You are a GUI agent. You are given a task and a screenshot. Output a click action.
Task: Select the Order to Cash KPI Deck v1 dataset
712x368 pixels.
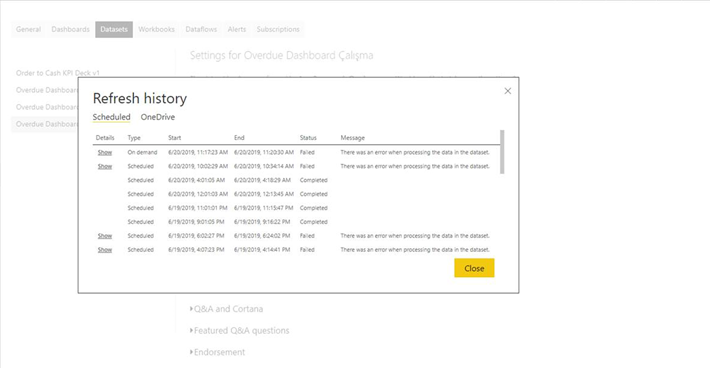(58, 73)
